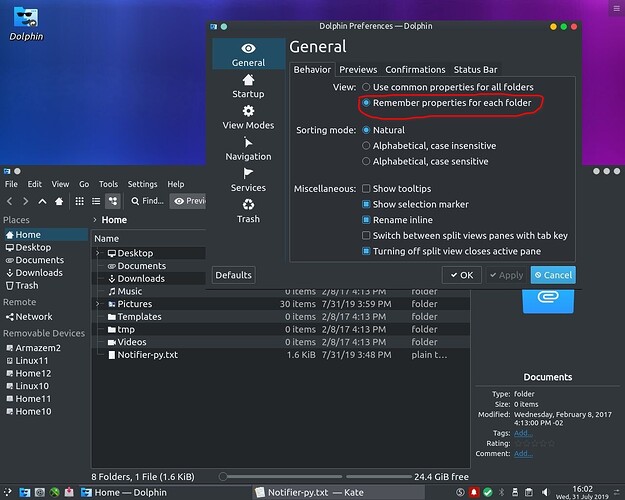Switch to the Confirmations tab

[415, 70]
